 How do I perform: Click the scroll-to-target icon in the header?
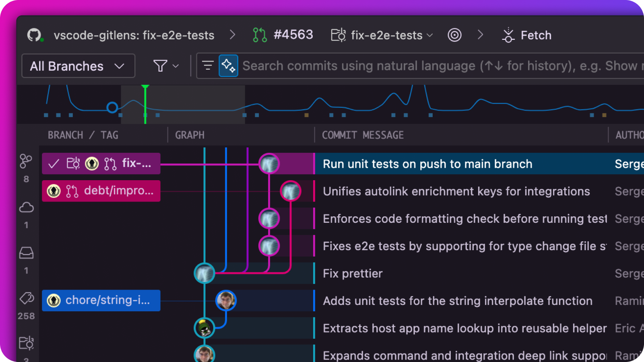pyautogui.click(x=454, y=35)
